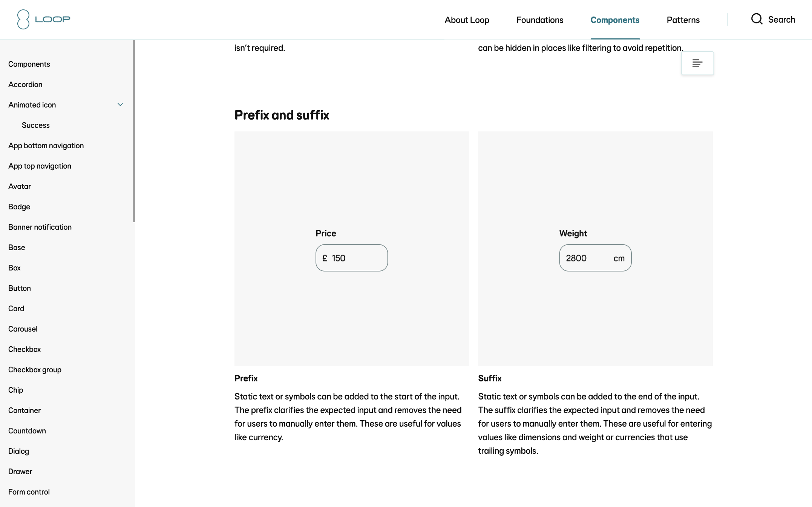Click the sidebar vertical scrollbar
The image size is (812, 507).
[134, 131]
